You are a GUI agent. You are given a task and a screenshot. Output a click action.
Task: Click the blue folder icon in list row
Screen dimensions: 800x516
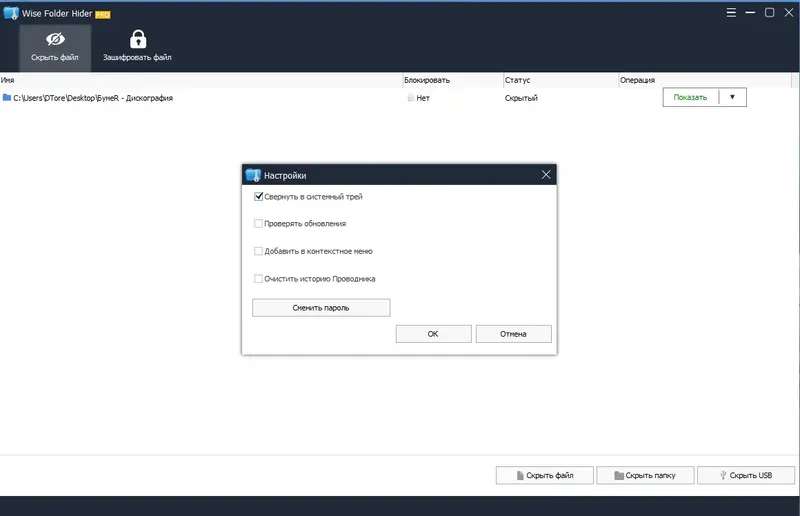tap(7, 97)
